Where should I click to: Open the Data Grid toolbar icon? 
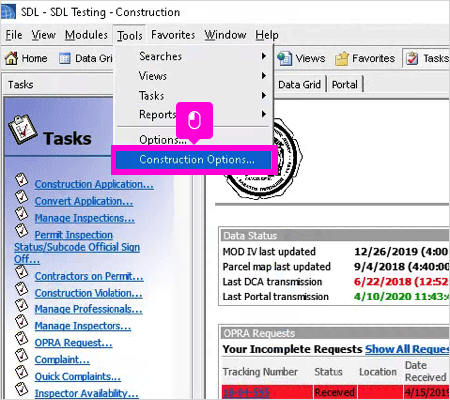[x=65, y=59]
